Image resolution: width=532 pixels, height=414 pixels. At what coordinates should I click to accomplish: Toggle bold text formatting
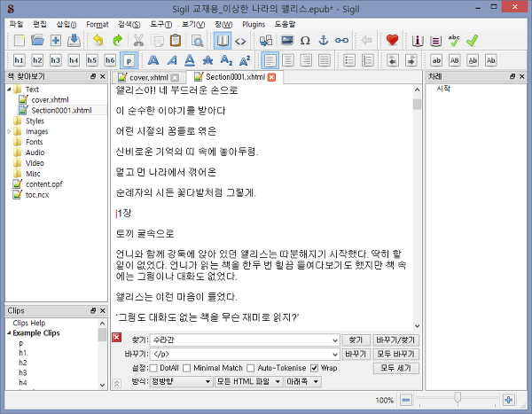153,60
